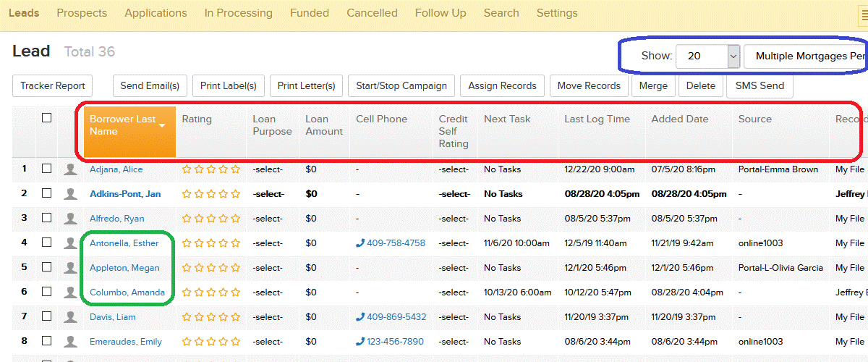Set first star rating for Davis, Liam

click(187, 317)
